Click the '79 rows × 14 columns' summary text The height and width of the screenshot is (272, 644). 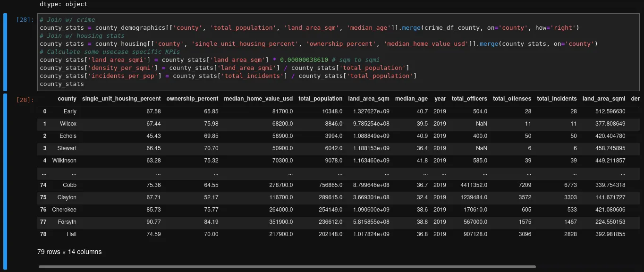[x=69, y=252]
